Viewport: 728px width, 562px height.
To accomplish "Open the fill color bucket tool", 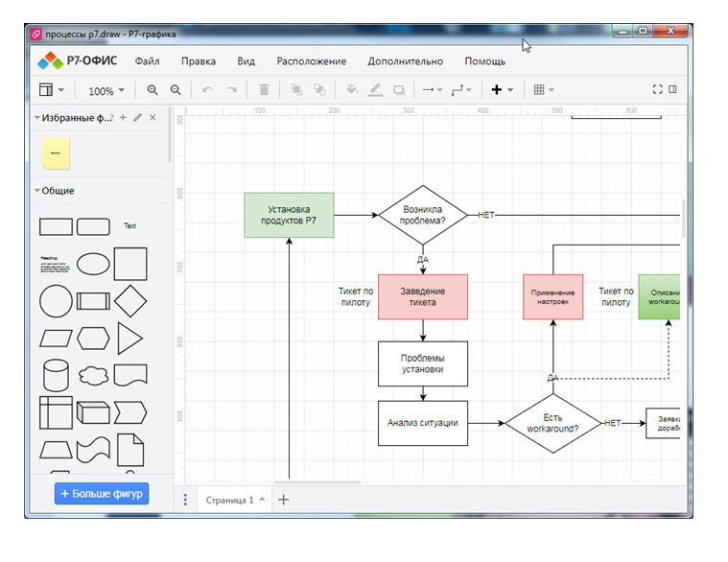I will 352,89.
